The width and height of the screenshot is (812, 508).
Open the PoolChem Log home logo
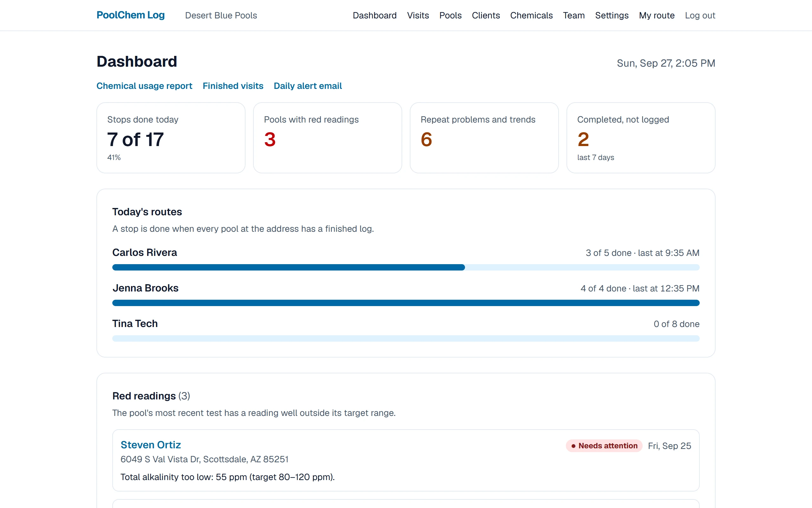pos(131,15)
